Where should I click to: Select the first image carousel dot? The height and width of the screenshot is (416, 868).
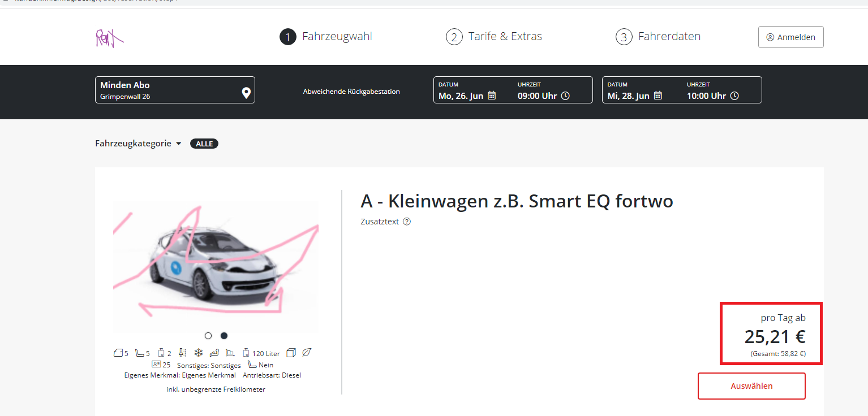click(x=208, y=336)
